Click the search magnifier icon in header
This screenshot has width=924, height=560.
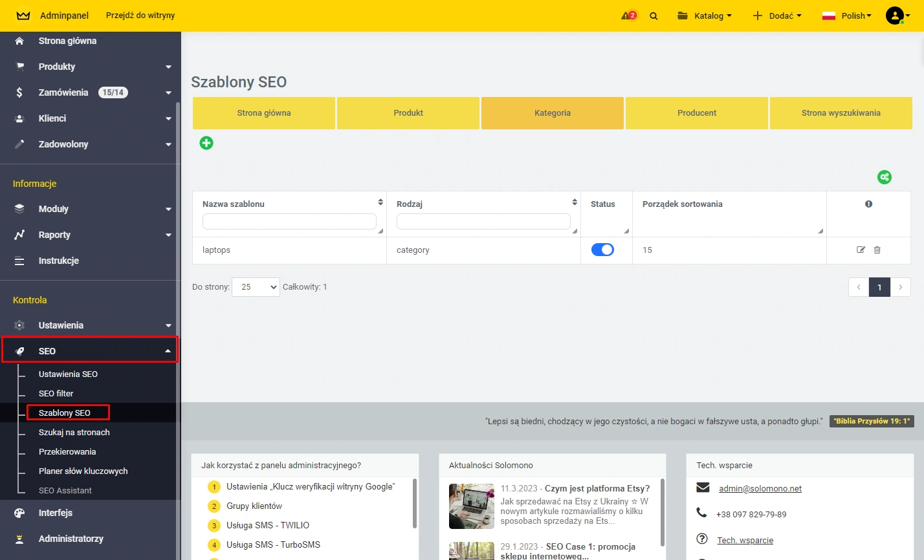tap(654, 16)
